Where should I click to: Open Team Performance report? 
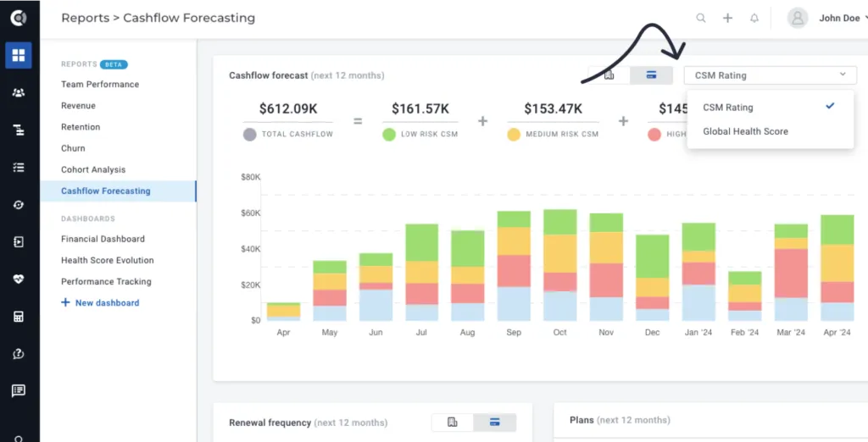coord(100,84)
